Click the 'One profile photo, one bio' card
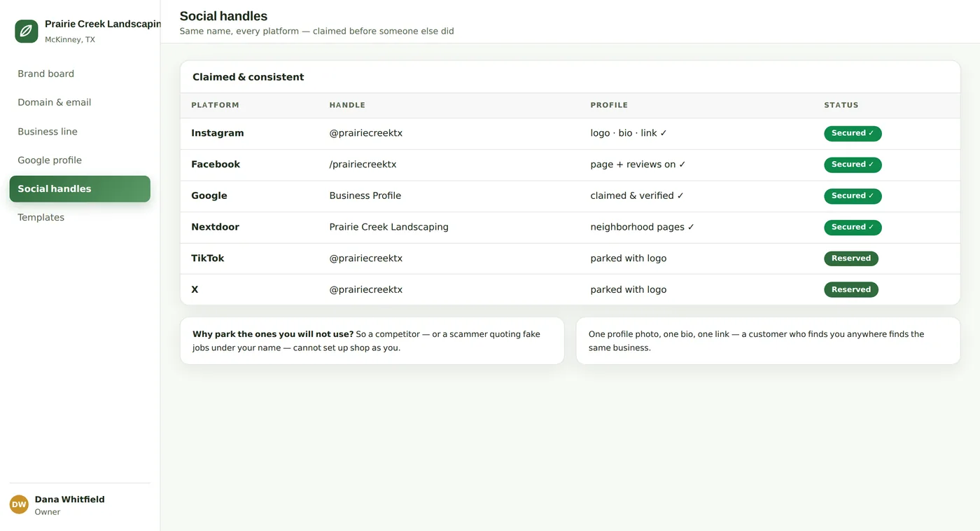This screenshot has width=980, height=531. (768, 341)
